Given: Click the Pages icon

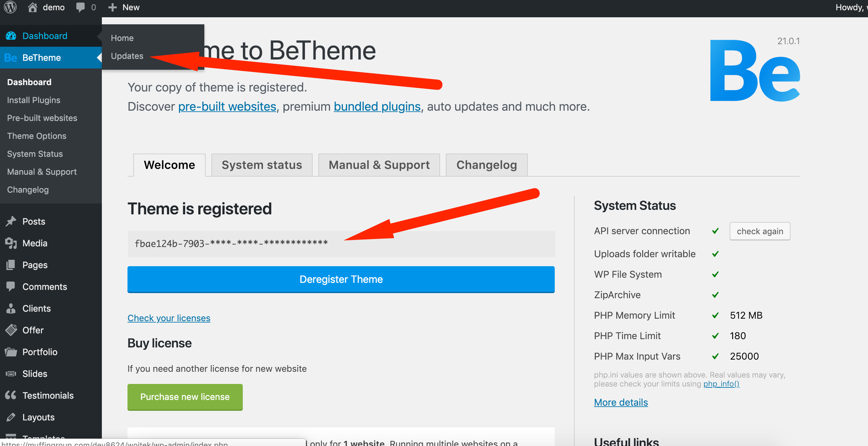Looking at the screenshot, I should coord(11,265).
